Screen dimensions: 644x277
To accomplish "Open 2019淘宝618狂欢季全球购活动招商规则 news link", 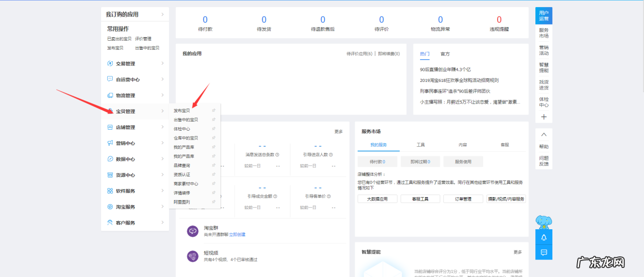I will click(459, 80).
